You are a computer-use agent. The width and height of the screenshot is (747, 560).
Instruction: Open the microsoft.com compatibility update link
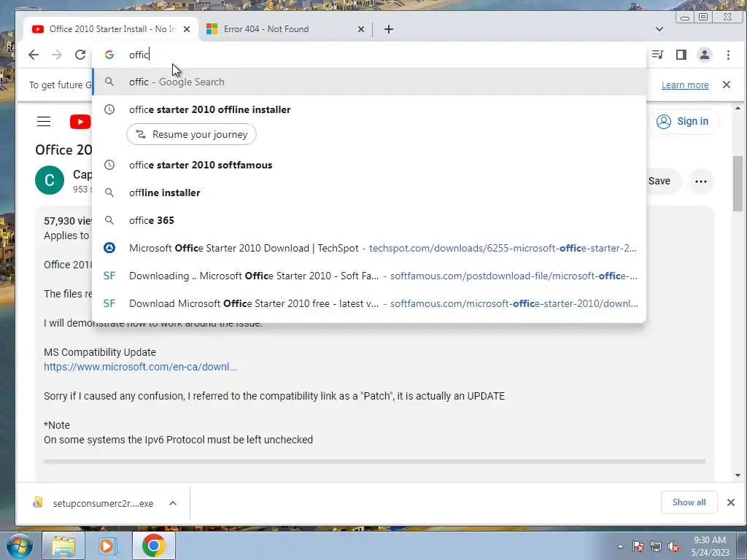tap(140, 367)
